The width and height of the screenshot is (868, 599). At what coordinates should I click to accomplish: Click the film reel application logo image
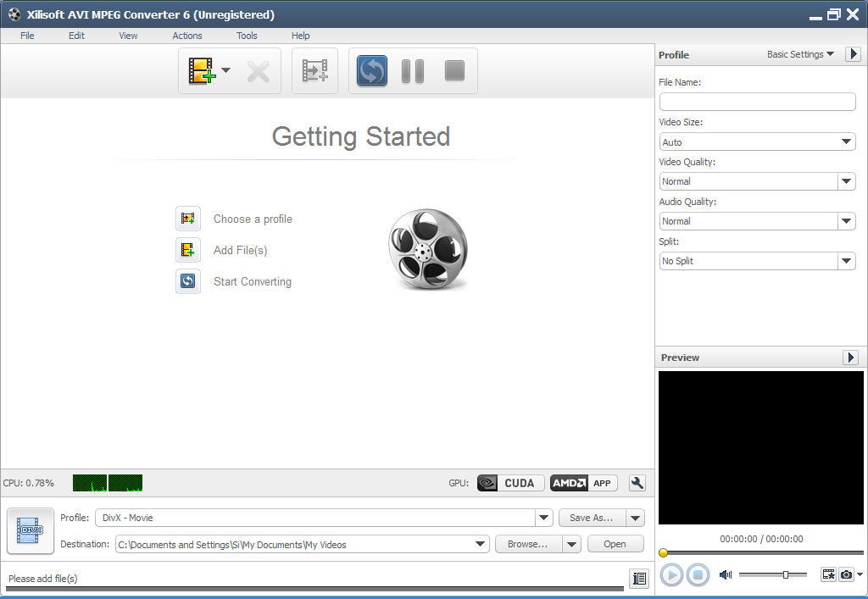[x=426, y=250]
